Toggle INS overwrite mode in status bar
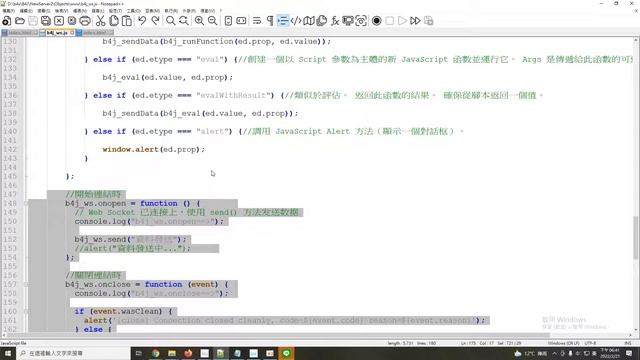 coord(628,343)
